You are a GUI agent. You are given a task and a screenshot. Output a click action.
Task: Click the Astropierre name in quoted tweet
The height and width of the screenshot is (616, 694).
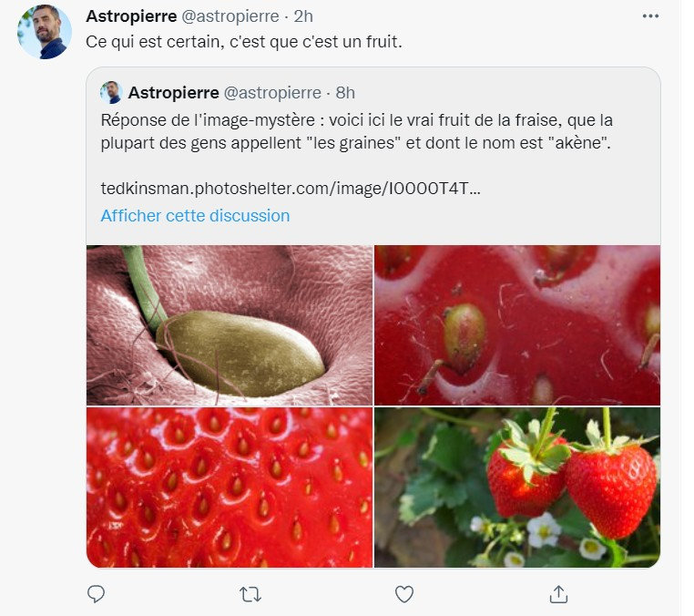173,93
